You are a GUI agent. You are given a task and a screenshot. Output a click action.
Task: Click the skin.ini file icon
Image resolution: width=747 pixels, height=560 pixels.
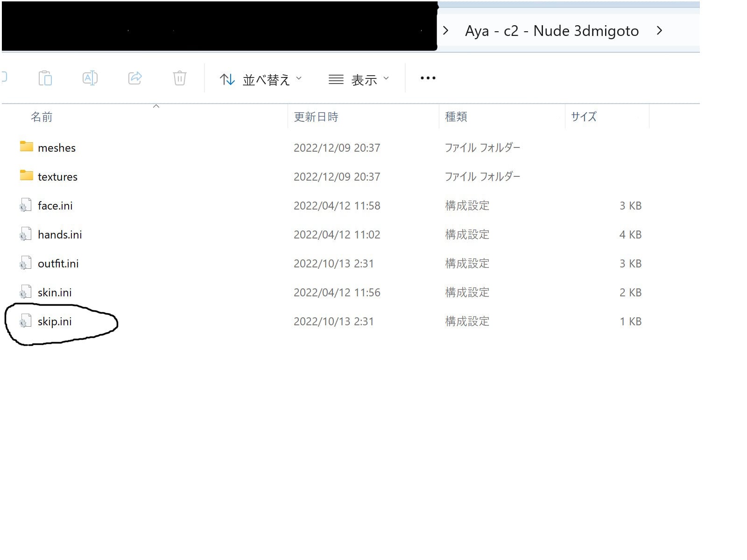25,292
